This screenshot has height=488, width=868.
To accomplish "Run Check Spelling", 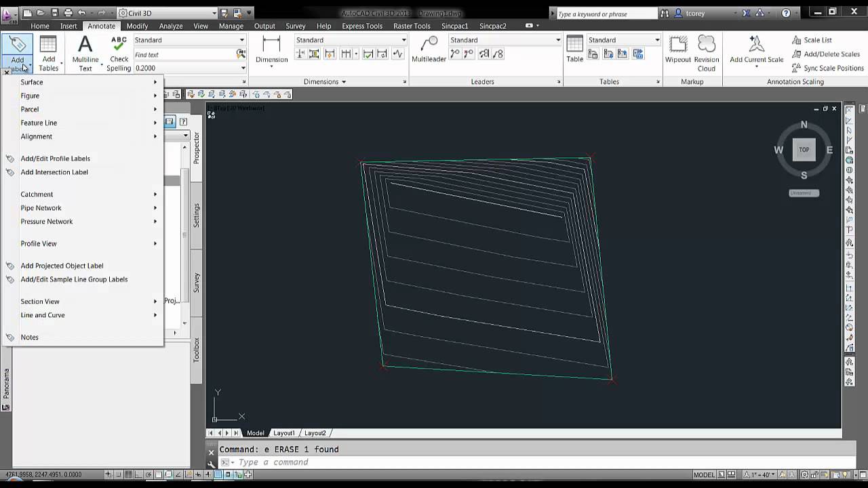I will (119, 52).
